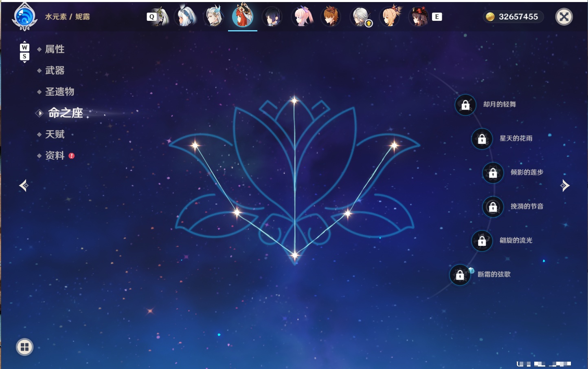Select the Hu Tao avatar with hat
Image resolution: width=588 pixels, height=369 pixels.
click(x=419, y=17)
